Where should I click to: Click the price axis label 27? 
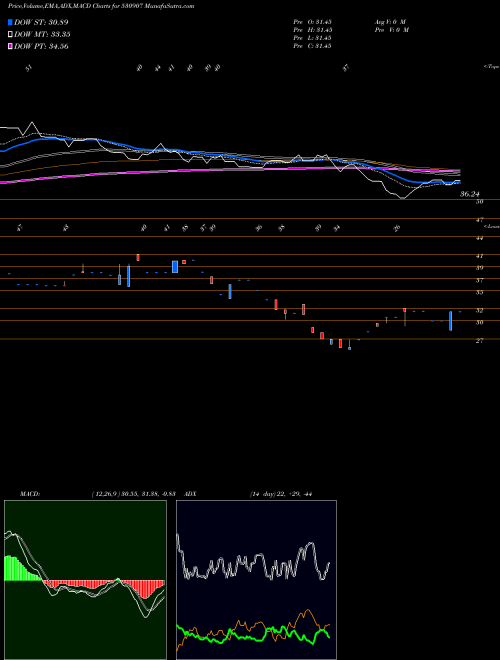coord(479,341)
